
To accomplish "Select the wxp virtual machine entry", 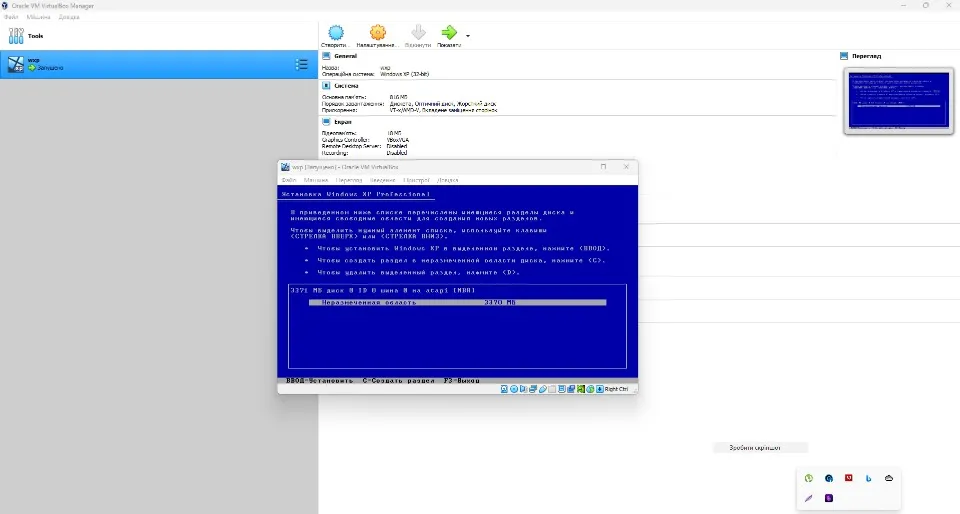I will tap(159, 64).
